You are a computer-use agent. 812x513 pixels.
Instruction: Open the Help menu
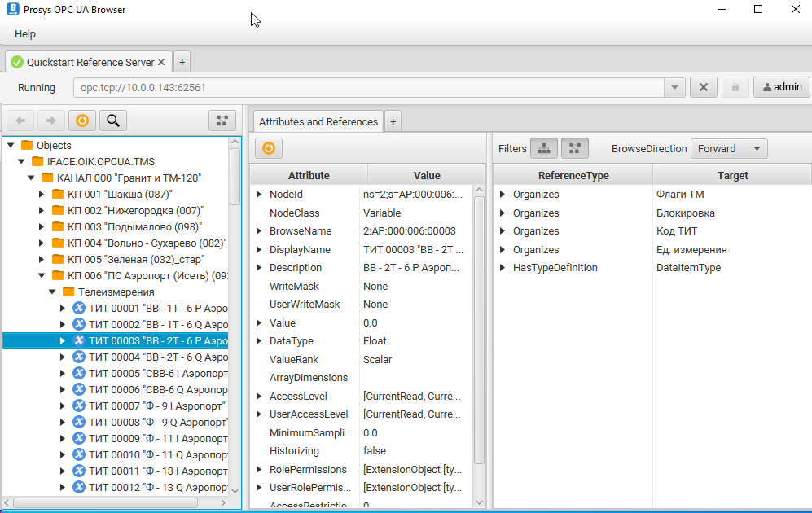25,34
